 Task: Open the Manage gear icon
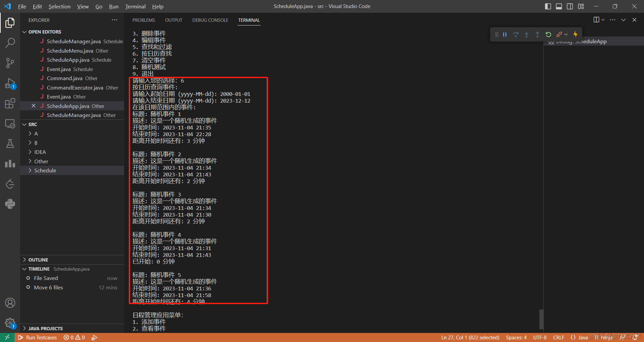pos(10,323)
